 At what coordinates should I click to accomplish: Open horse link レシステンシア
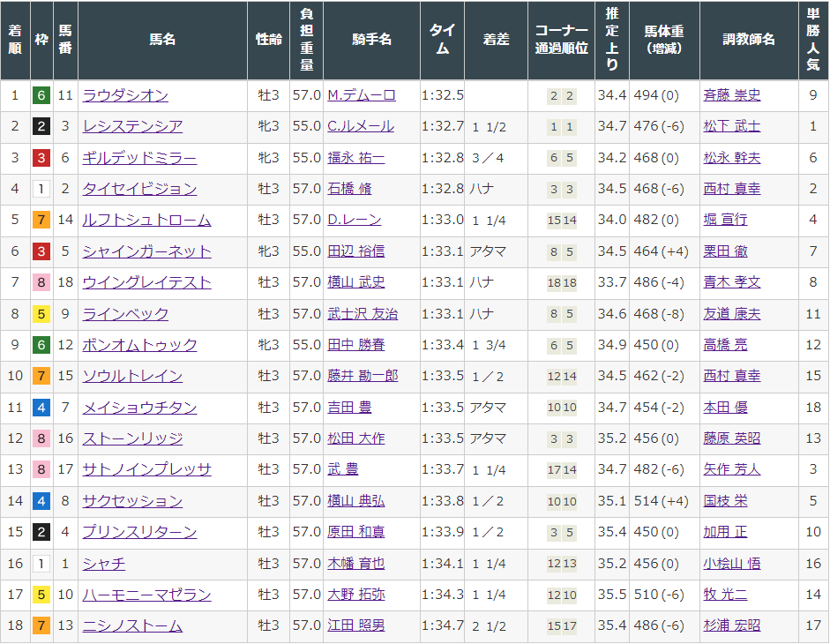click(133, 126)
